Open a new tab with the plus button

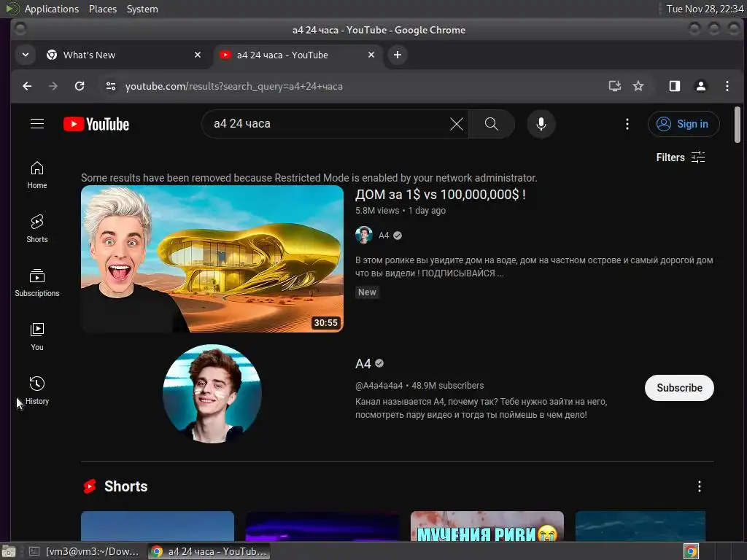tap(398, 55)
